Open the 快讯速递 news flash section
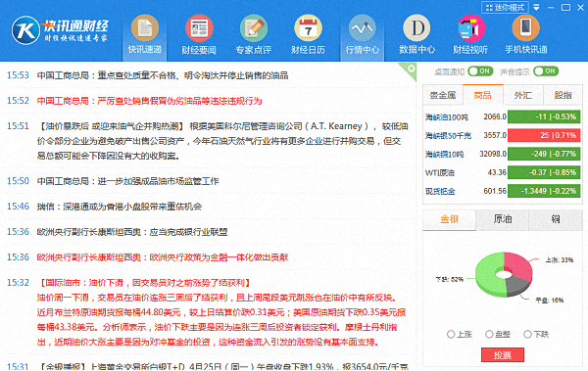 tap(144, 36)
